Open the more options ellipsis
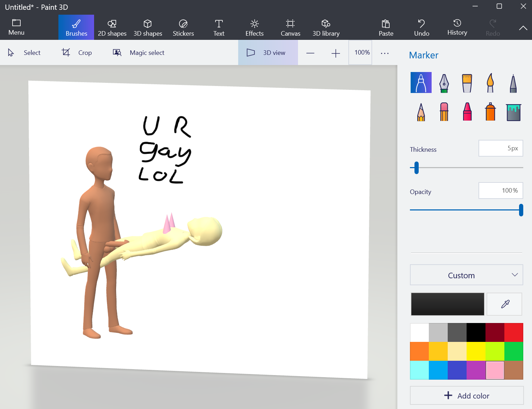This screenshot has width=532, height=409. click(385, 53)
